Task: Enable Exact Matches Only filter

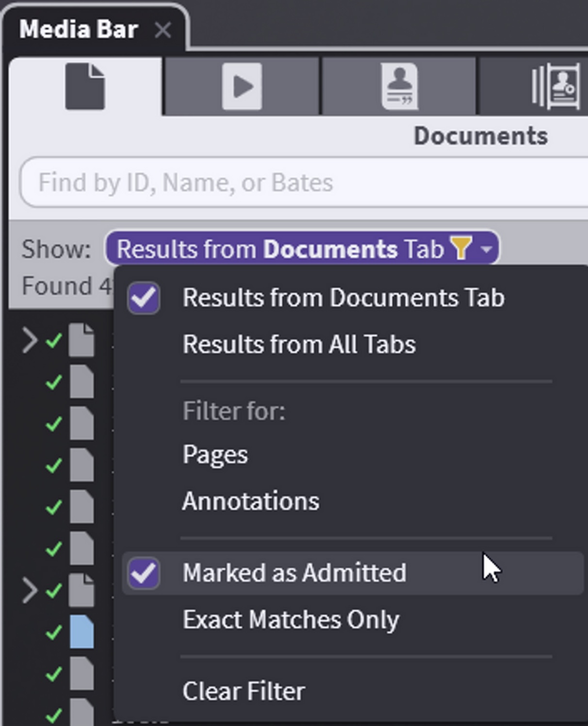Action: coord(291,620)
